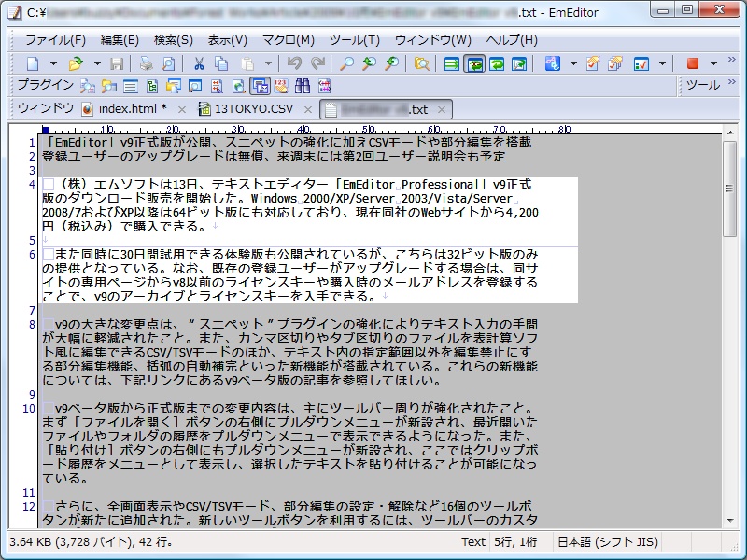Print the document using the printer icon

pos(147,63)
